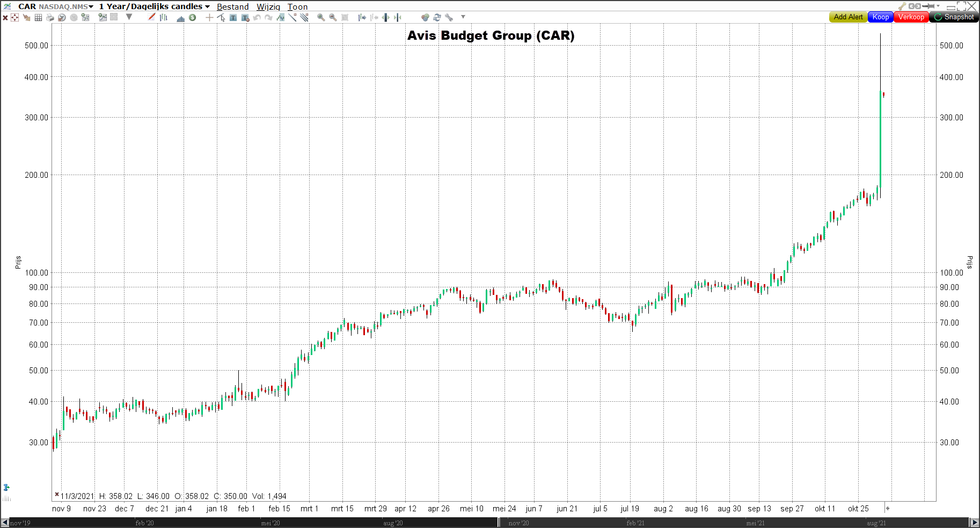The width and height of the screenshot is (980, 528).
Task: Open the Wijzig menu
Action: (x=268, y=7)
